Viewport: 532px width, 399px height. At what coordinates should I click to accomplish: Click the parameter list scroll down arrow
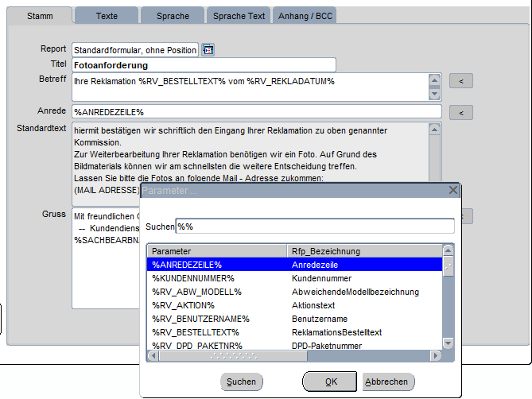448,343
